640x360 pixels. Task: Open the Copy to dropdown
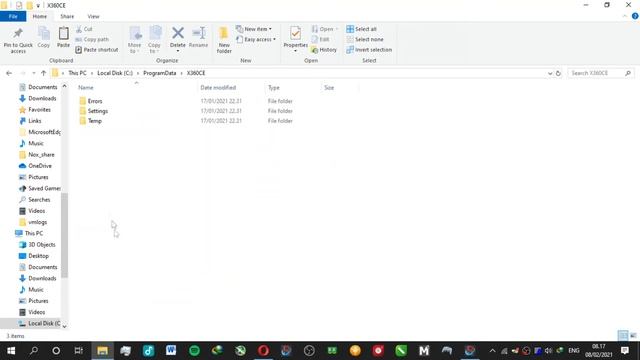pyautogui.click(x=154, y=40)
